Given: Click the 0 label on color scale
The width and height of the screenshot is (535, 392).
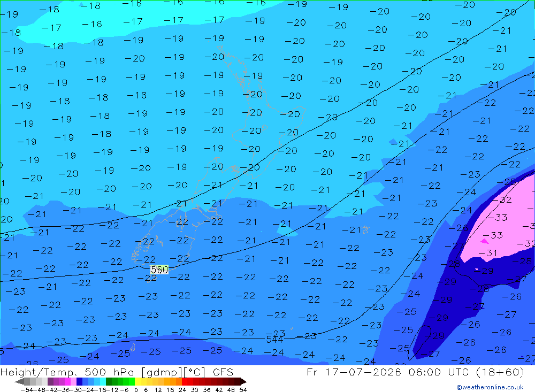Looking at the screenshot, I should click(x=136, y=390).
